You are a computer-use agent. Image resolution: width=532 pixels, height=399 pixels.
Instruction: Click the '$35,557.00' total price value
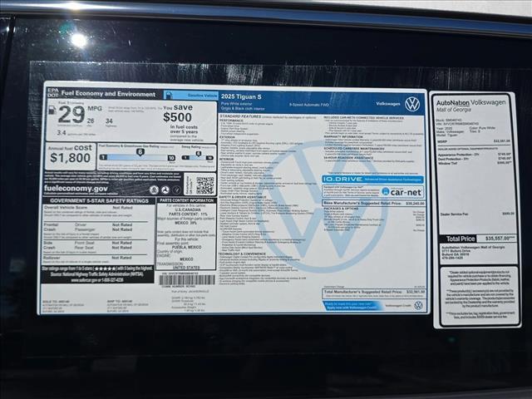click(x=496, y=239)
